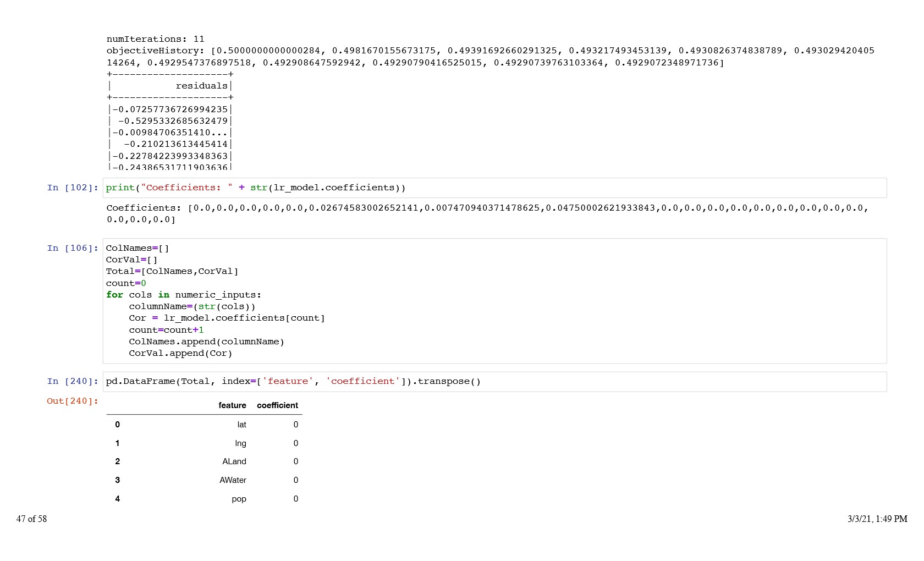Click the "47 of 58" page indicator
Screen dimensions: 924x561
point(31,519)
